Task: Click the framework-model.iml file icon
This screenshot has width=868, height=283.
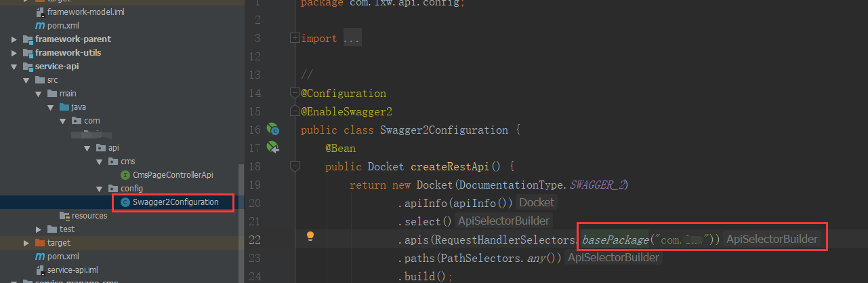Action: pos(39,12)
